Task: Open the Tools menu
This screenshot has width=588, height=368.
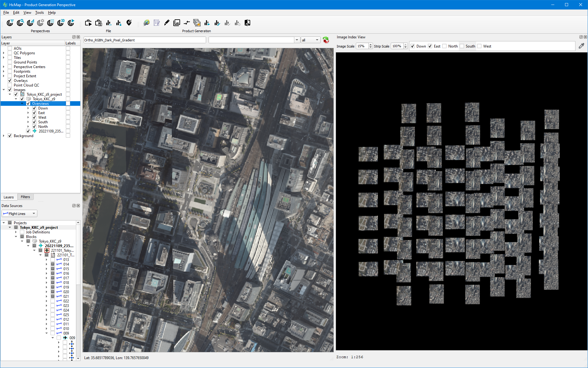Action: [39, 13]
